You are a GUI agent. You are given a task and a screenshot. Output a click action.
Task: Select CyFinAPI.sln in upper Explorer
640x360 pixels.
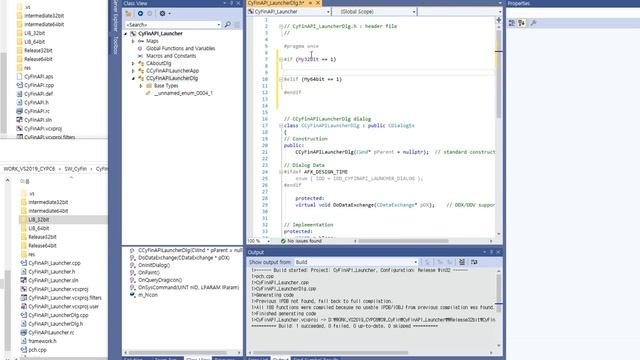point(38,120)
